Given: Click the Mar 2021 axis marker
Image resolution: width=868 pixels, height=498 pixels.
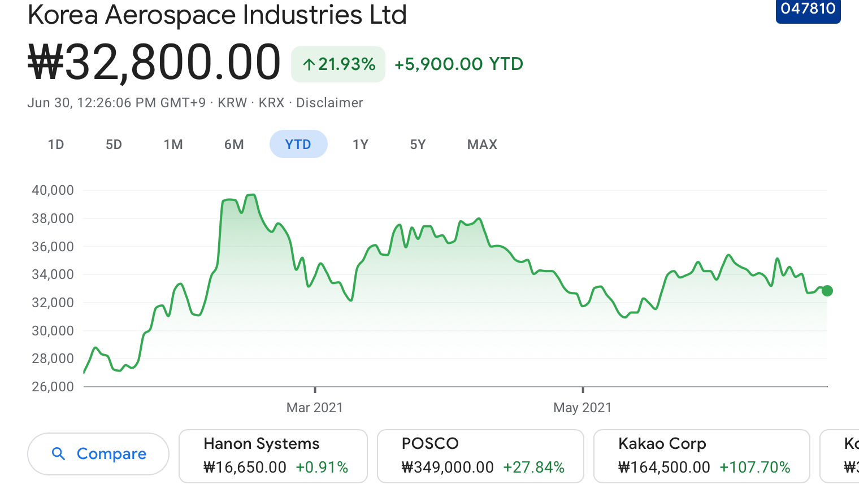Looking at the screenshot, I should coord(315,407).
